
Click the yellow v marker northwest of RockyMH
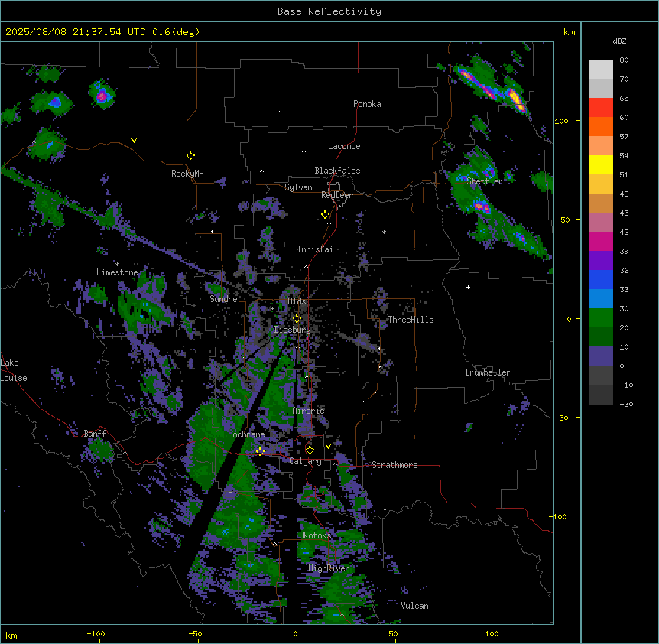pyautogui.click(x=134, y=141)
